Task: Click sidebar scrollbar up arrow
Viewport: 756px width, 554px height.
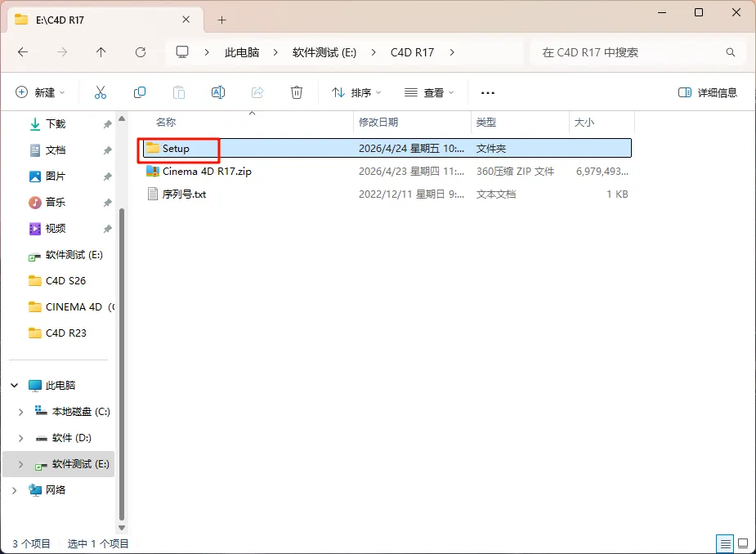Action: tap(122, 118)
